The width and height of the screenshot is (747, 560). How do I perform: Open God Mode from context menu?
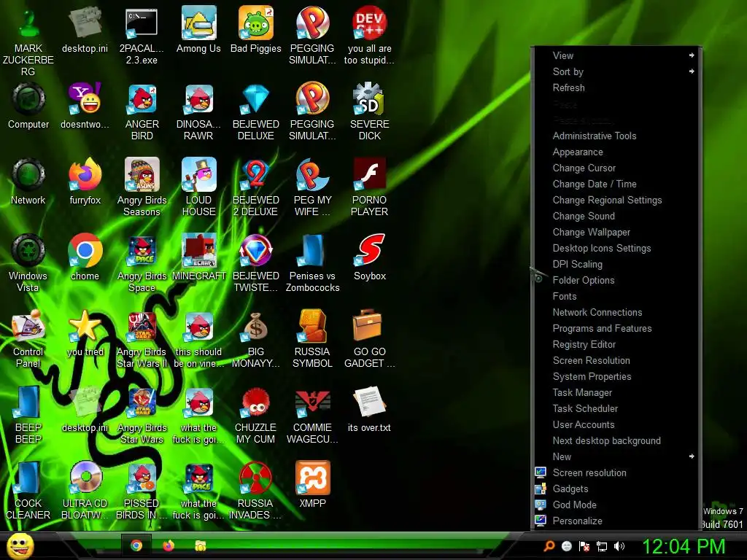click(616, 505)
